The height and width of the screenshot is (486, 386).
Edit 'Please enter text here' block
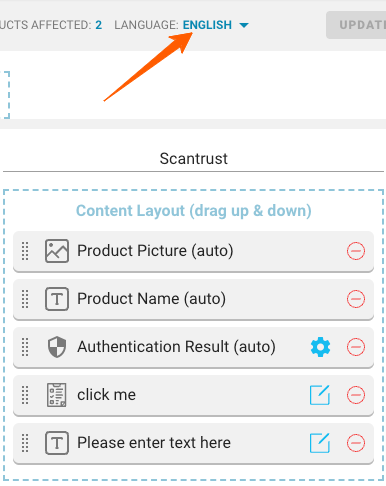320,443
